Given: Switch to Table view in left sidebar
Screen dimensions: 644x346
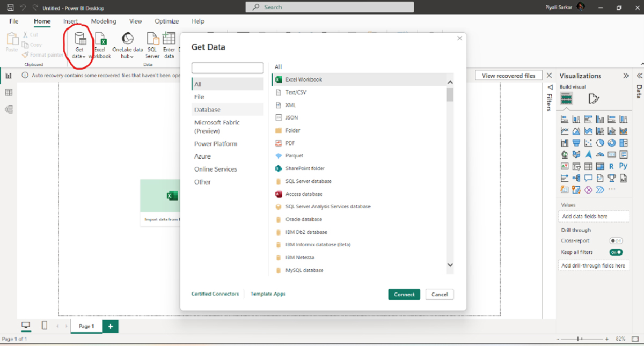Looking at the screenshot, I should click(9, 93).
